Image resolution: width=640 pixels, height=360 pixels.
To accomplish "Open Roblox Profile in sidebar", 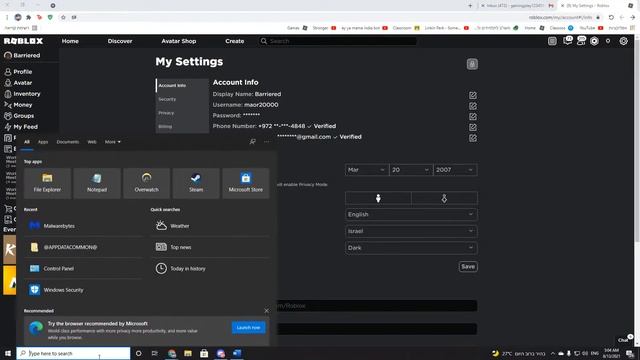I will [18, 71].
